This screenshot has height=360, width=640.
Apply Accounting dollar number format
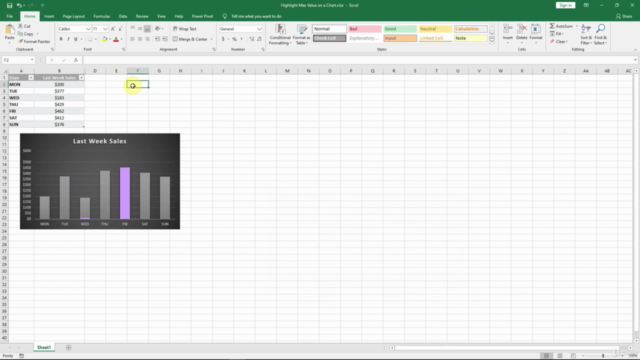[x=223, y=39]
